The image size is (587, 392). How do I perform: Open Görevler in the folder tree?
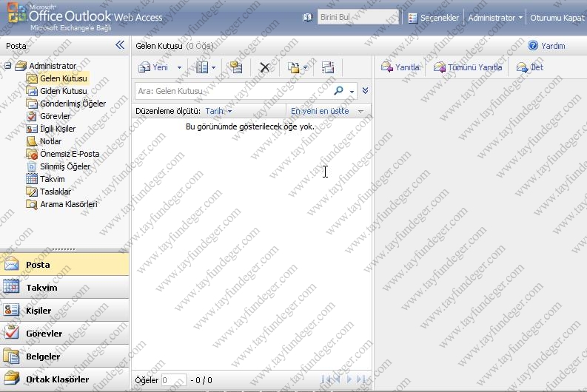[x=55, y=116]
